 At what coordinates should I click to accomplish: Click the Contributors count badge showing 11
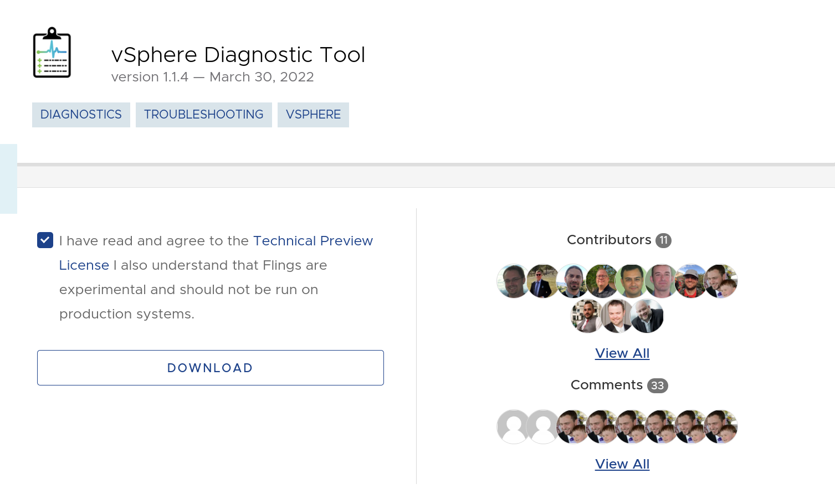[663, 240]
